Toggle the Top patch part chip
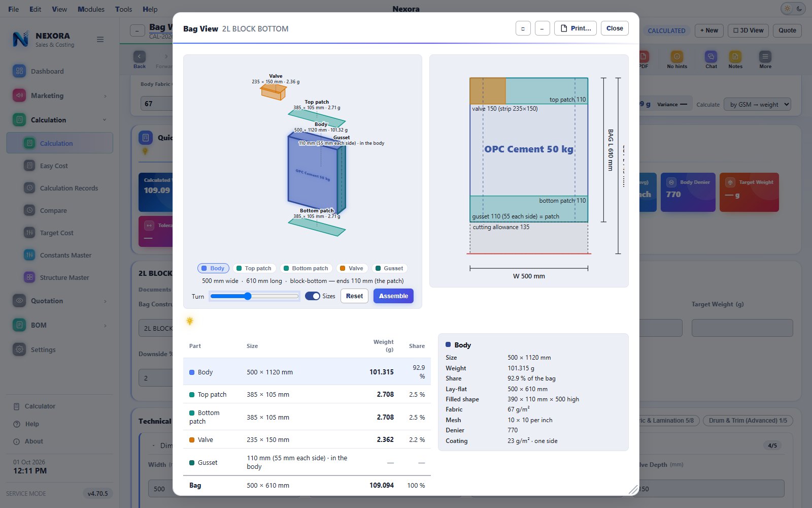 (x=254, y=268)
